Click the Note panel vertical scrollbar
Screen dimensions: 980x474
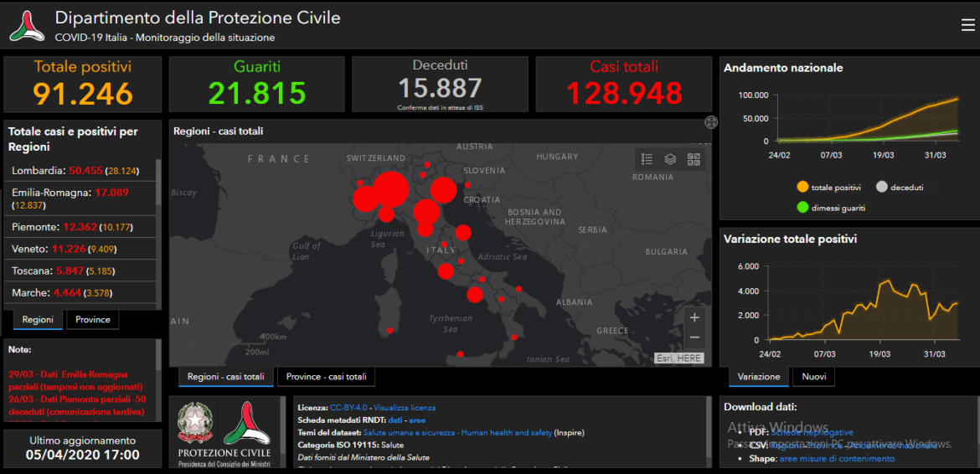tap(158, 381)
